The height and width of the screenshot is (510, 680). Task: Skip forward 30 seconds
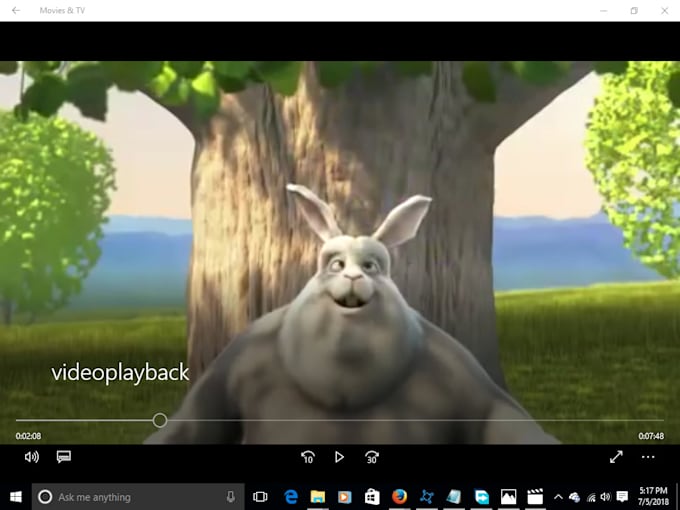tap(372, 457)
